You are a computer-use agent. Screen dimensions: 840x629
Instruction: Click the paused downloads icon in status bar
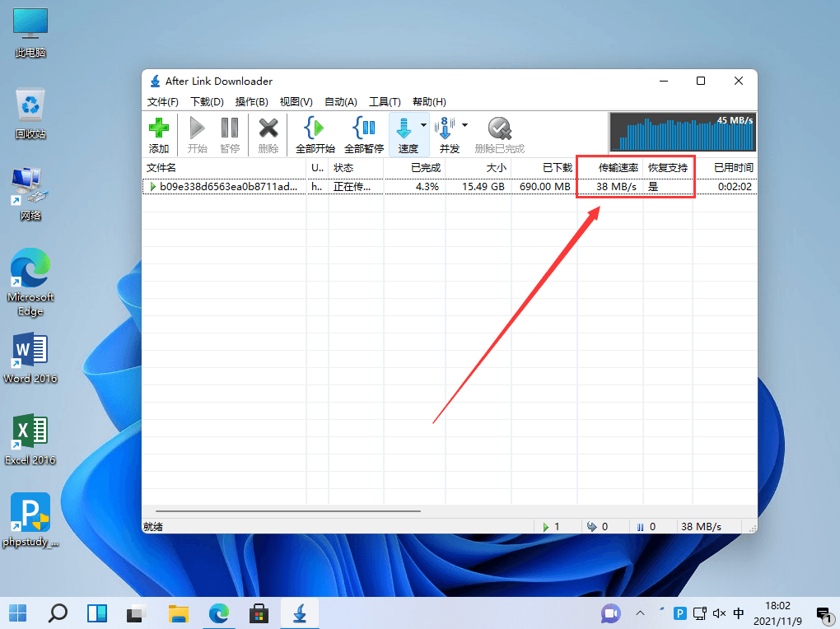(640, 527)
